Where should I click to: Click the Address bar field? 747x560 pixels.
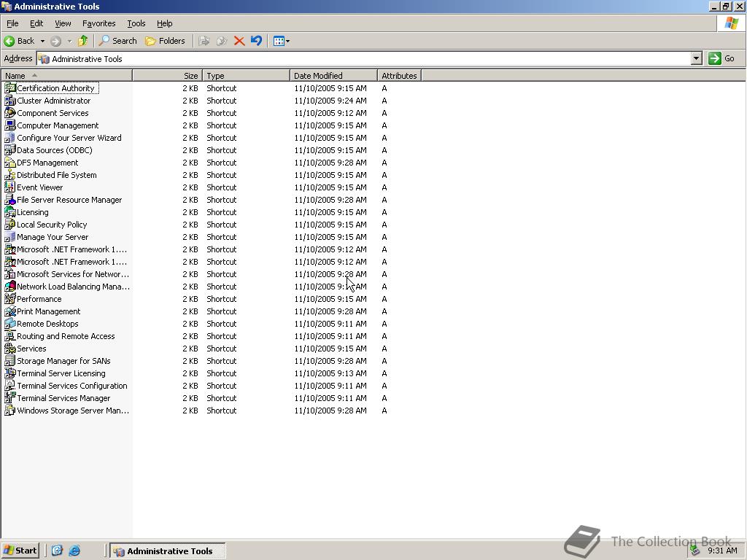[x=365, y=58]
